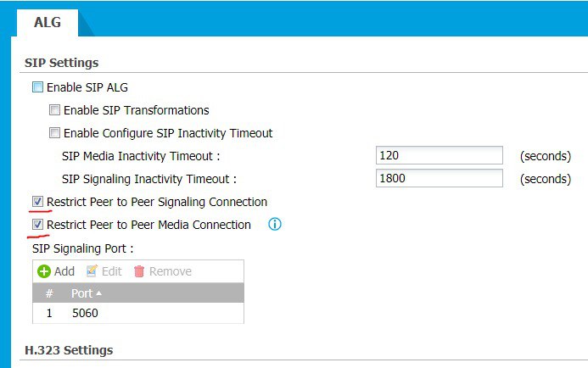This screenshot has width=588, height=368.
Task: Click the Add button label
Action: coord(64,271)
